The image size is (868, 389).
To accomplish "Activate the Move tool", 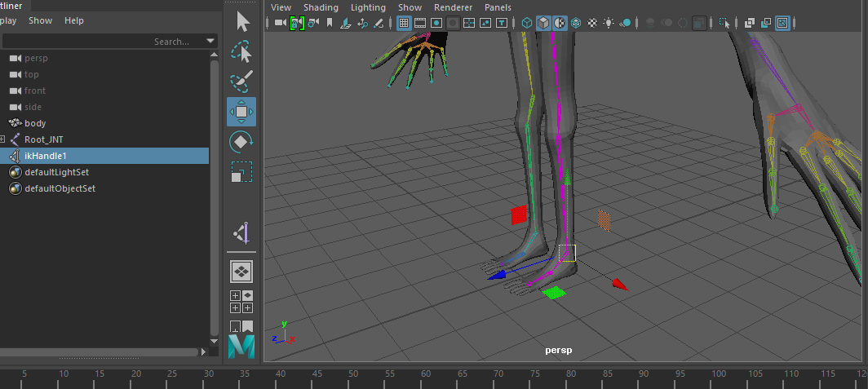I will click(x=241, y=112).
